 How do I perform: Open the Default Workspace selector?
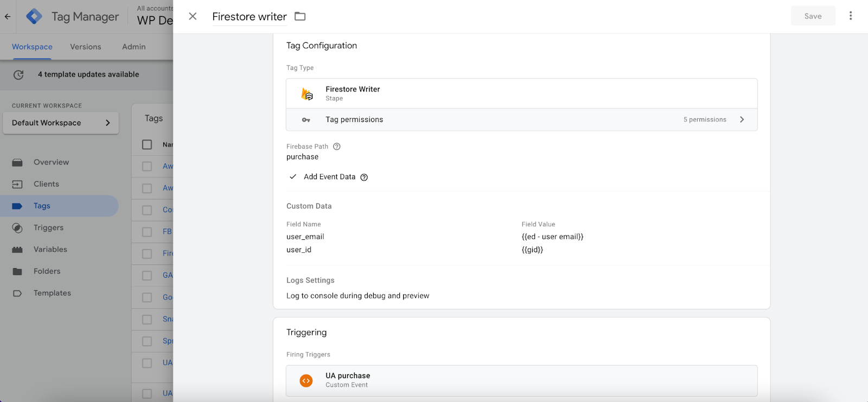click(x=61, y=123)
